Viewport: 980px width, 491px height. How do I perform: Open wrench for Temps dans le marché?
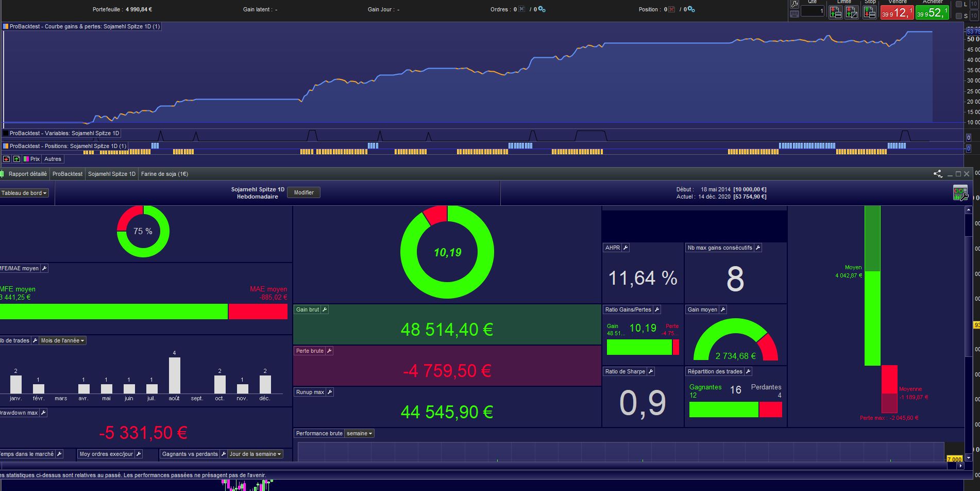(59, 454)
